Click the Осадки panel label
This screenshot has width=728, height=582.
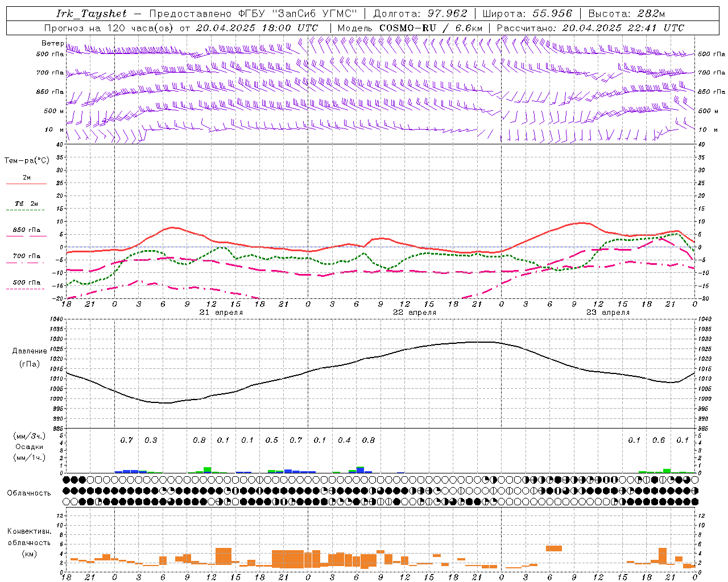30,447
